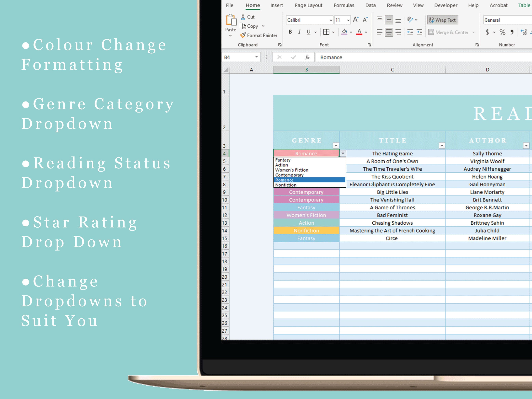Click the Increase Indent icon
This screenshot has width=532, height=399.
[x=419, y=32]
